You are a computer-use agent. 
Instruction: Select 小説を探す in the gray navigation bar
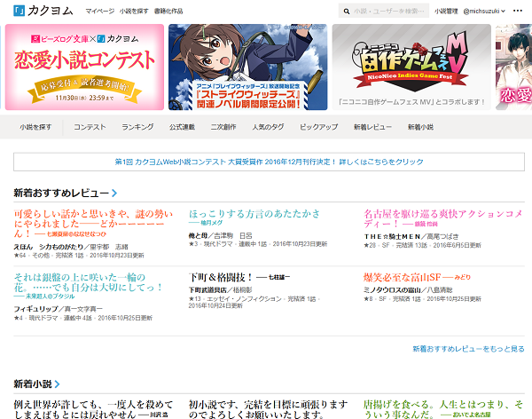pos(35,127)
